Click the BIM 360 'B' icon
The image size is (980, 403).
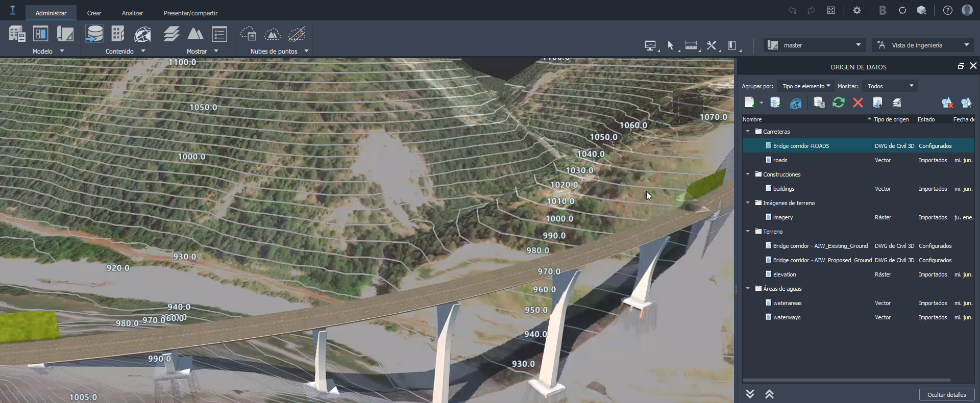click(883, 10)
